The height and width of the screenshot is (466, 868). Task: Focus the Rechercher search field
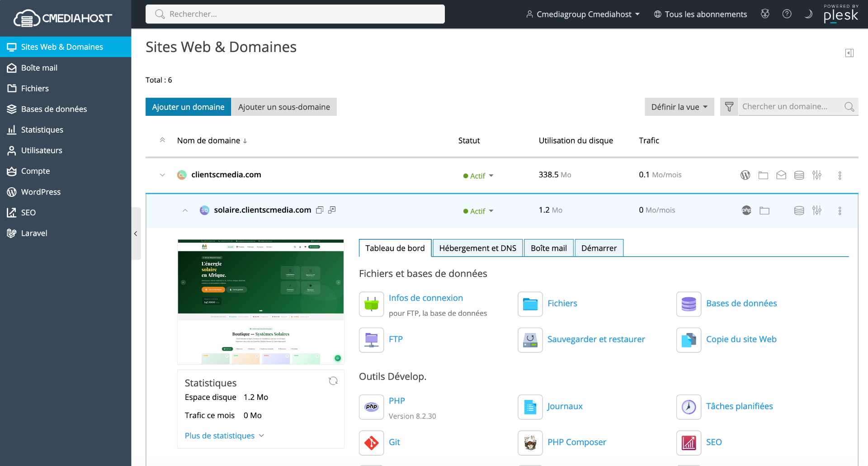click(295, 14)
